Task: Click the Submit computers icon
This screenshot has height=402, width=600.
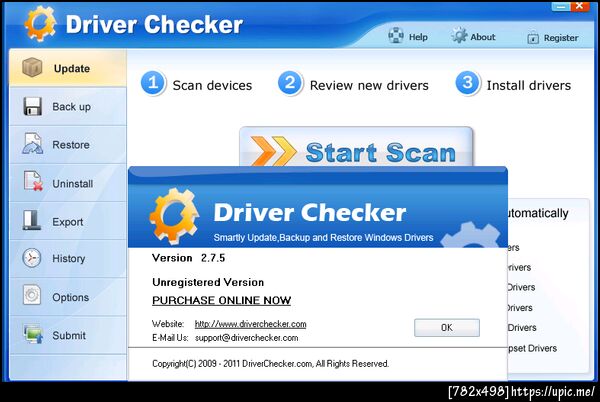Action: tap(33, 334)
